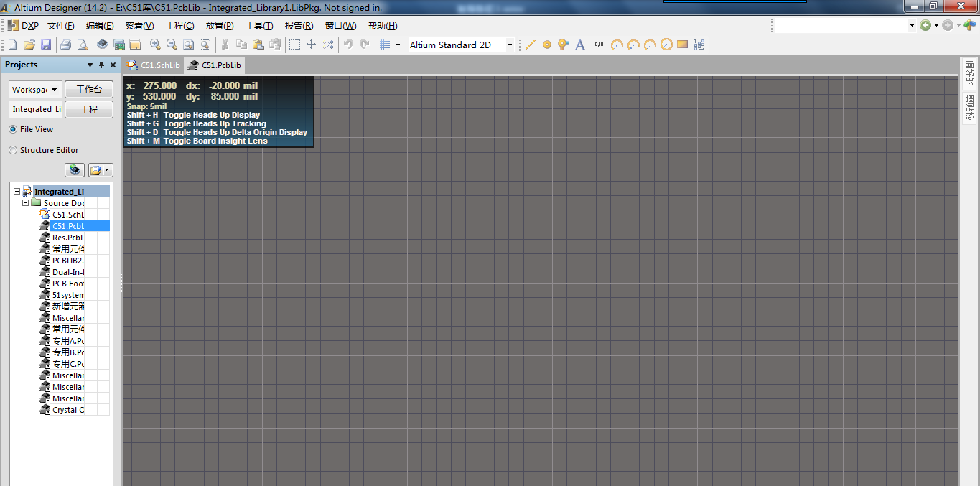The width and height of the screenshot is (980, 486).
Task: Open the project view options dropdown button
Action: click(x=101, y=170)
